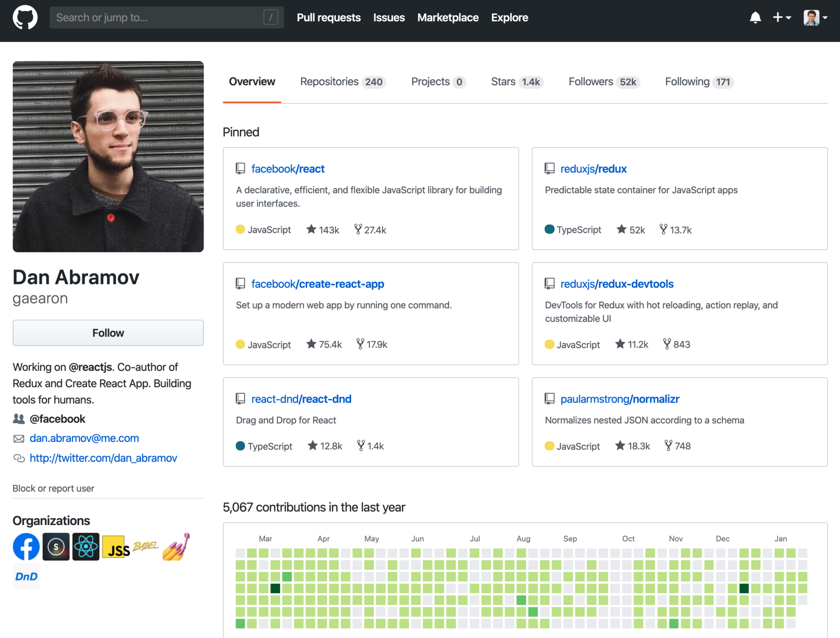
Task: Click the teal TypeScript language dot on reduxjs/redux
Action: (549, 230)
